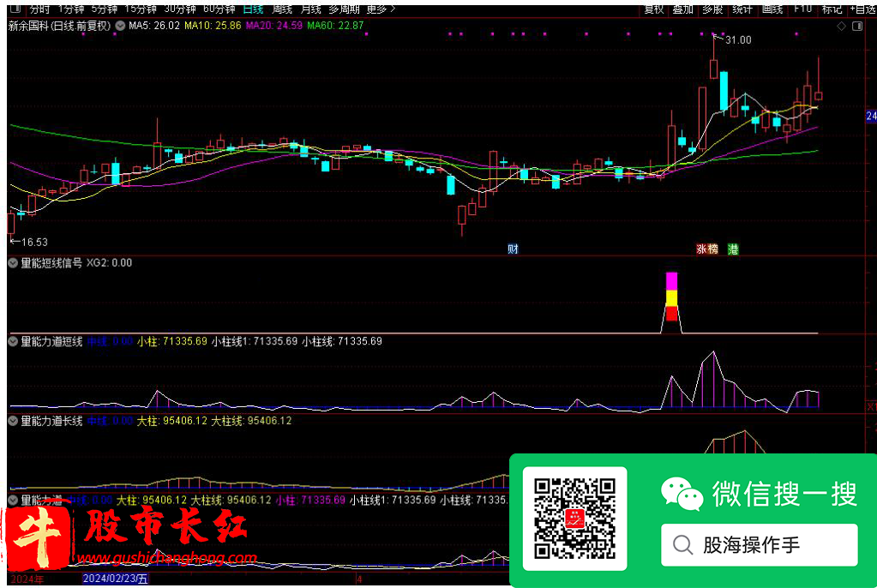Image resolution: width=877 pixels, height=588 pixels.
Task: Click the 涨 marker icon
Action: pos(701,249)
